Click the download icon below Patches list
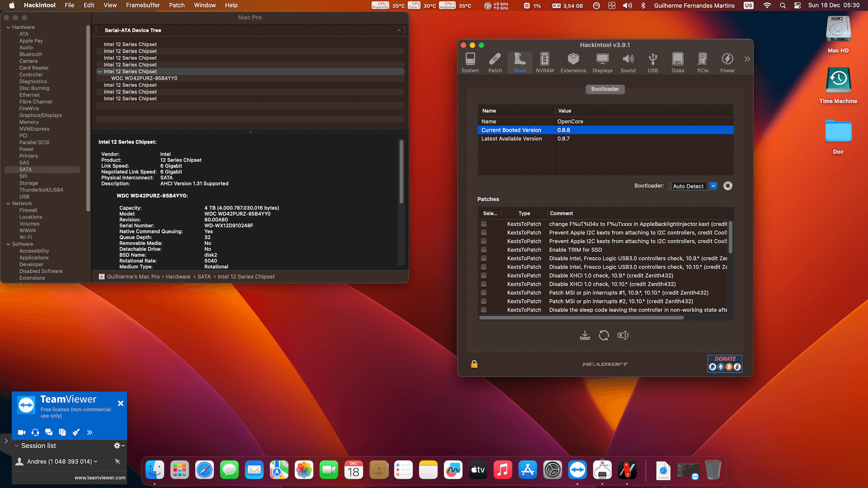The width and height of the screenshot is (868, 488). click(585, 335)
